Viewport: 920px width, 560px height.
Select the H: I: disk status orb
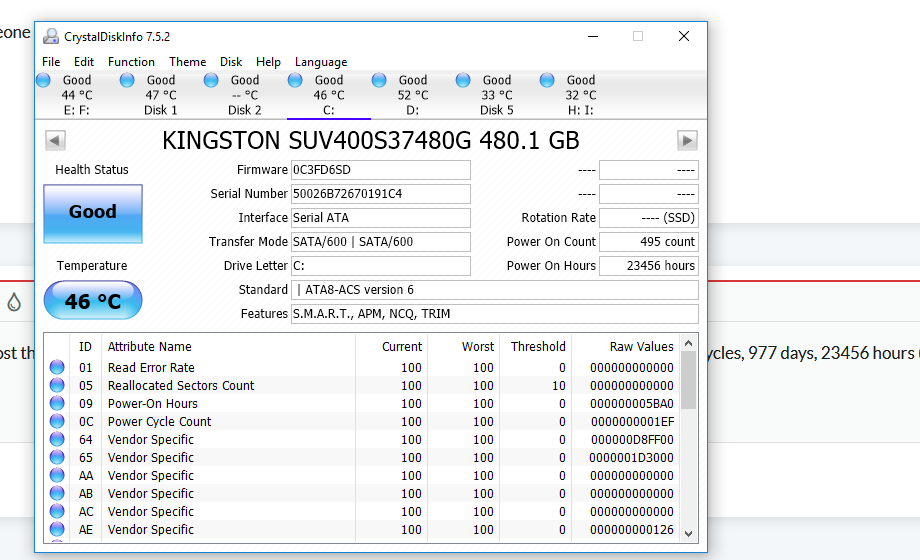pos(547,80)
